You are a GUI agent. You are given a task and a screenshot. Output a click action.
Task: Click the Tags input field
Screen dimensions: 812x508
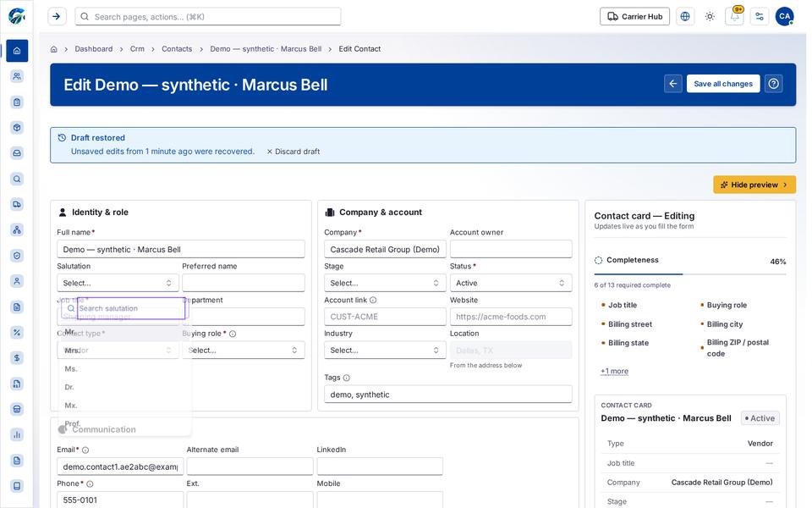click(448, 395)
